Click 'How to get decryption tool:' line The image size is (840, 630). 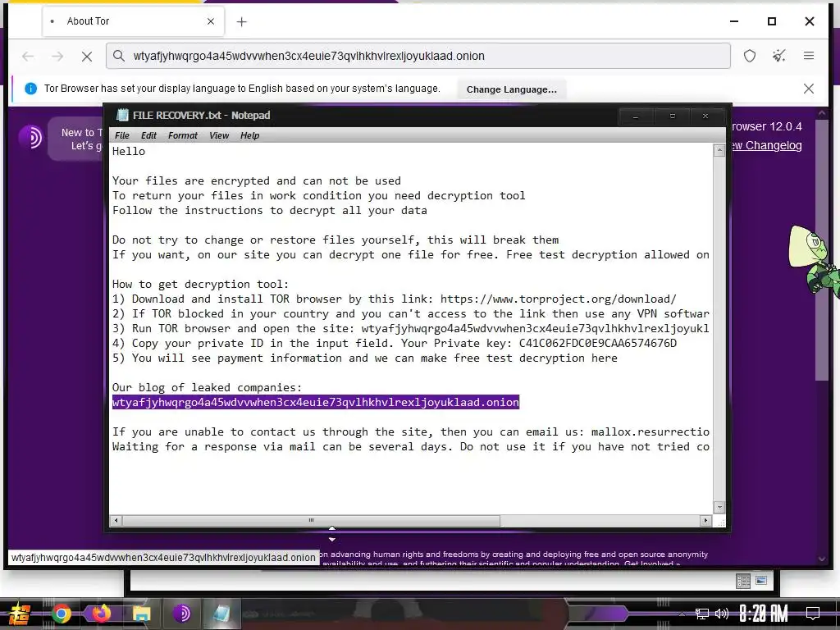tap(200, 285)
